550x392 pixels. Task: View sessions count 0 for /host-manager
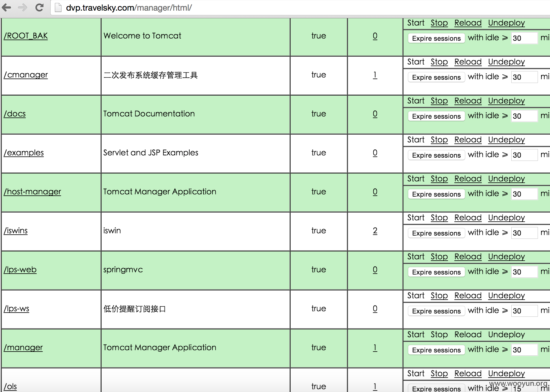375,192
